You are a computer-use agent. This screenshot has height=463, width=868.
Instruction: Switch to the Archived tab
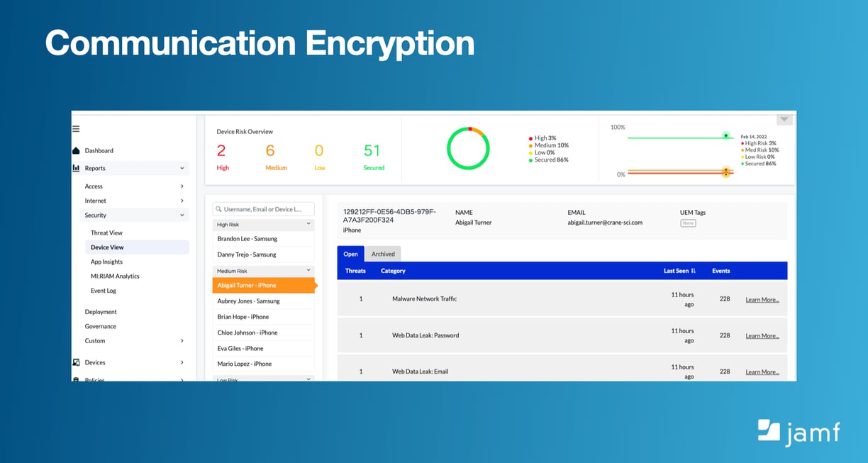coord(383,254)
